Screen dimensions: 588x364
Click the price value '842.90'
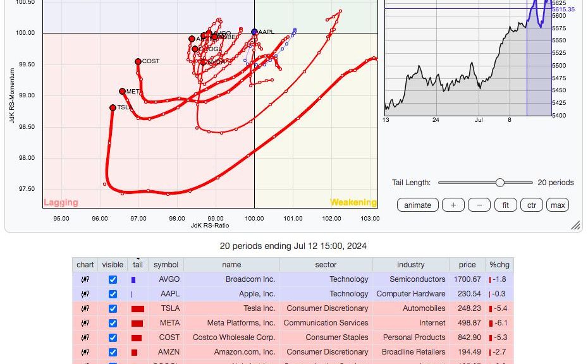click(470, 337)
